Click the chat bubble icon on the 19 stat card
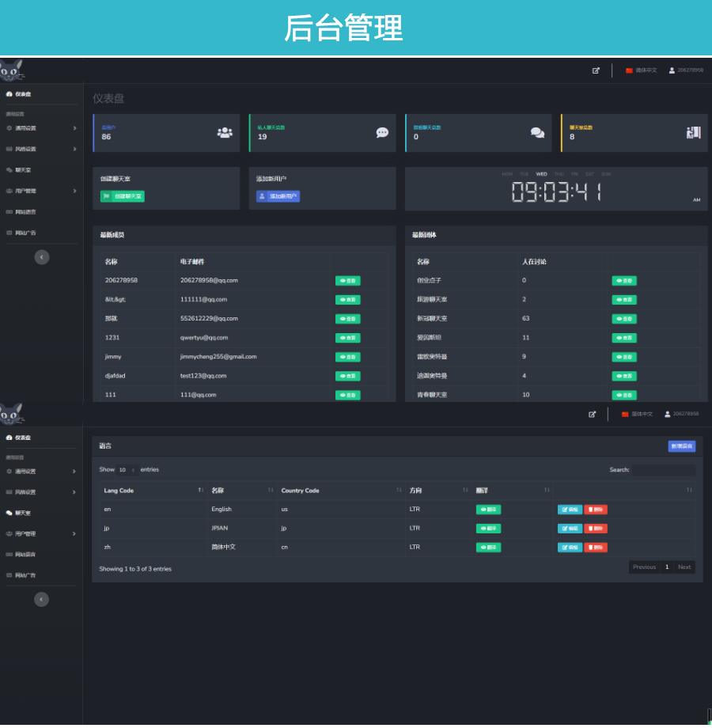The image size is (712, 728). [x=382, y=133]
